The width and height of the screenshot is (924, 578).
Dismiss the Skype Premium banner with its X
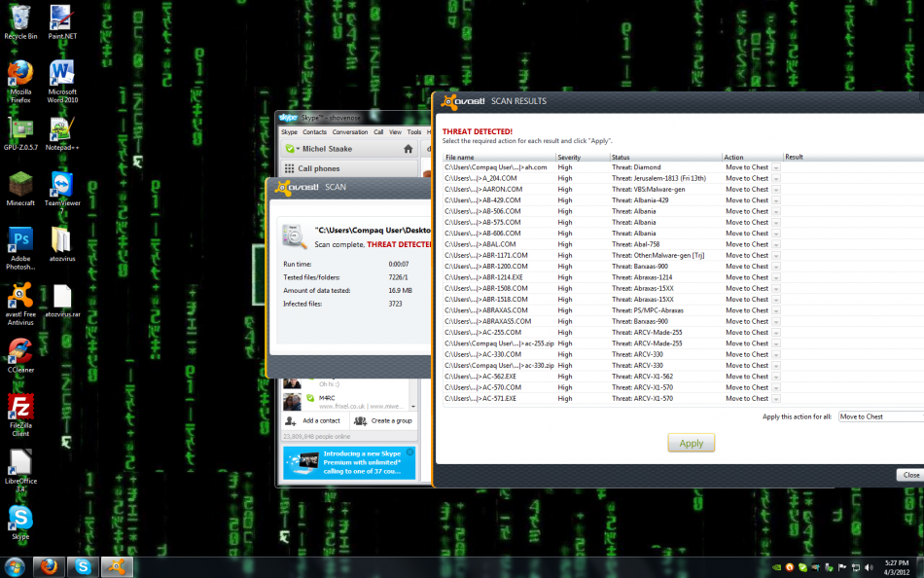(x=409, y=452)
